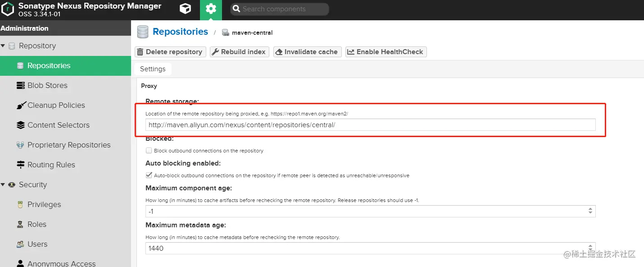The width and height of the screenshot is (644, 267).
Task: Open Blob Stores in sidebar
Action: [47, 85]
